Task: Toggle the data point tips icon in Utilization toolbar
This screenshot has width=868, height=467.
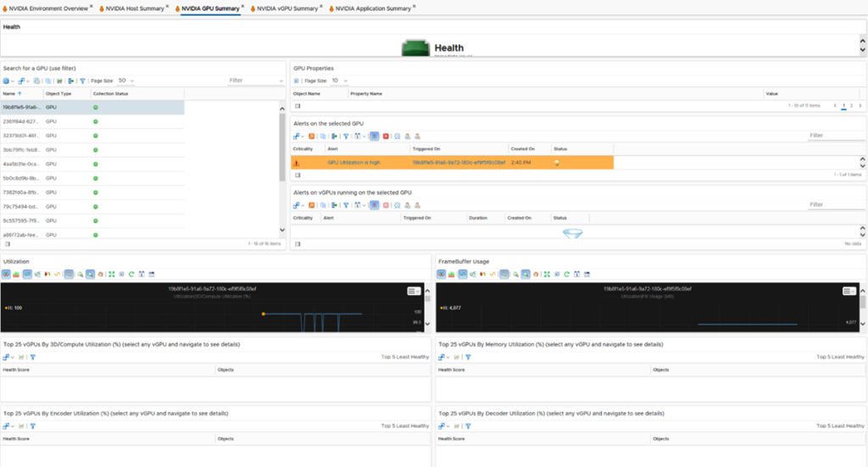Action: pyautogui.click(x=69, y=275)
